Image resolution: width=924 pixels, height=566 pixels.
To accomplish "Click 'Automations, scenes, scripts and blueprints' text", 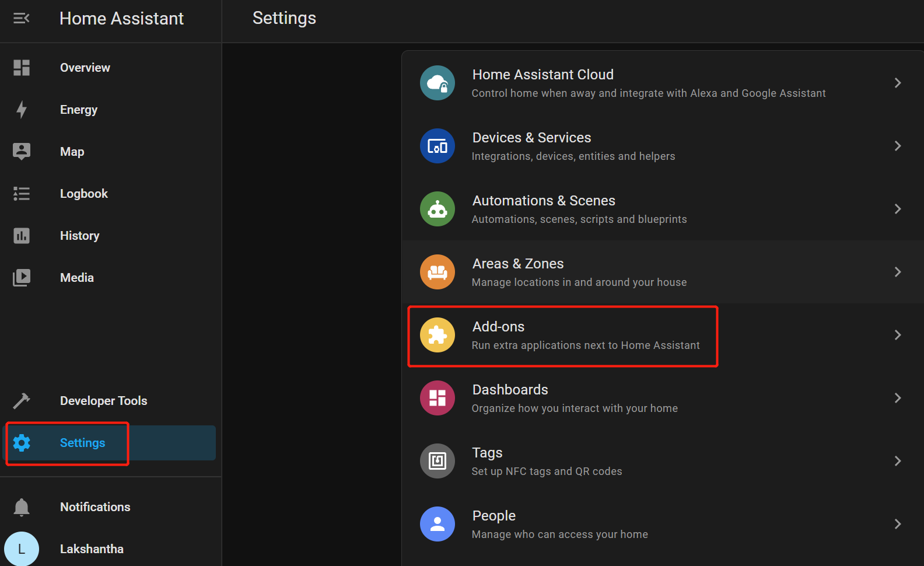I will click(579, 219).
